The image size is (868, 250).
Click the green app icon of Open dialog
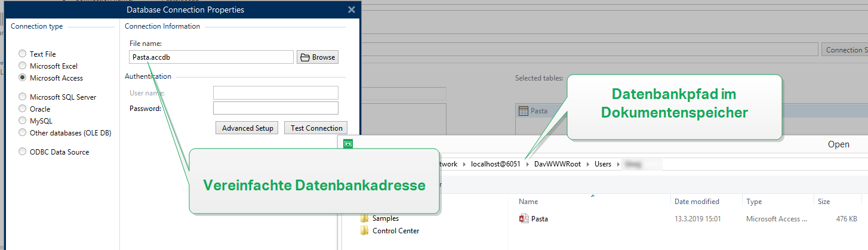pyautogui.click(x=349, y=144)
